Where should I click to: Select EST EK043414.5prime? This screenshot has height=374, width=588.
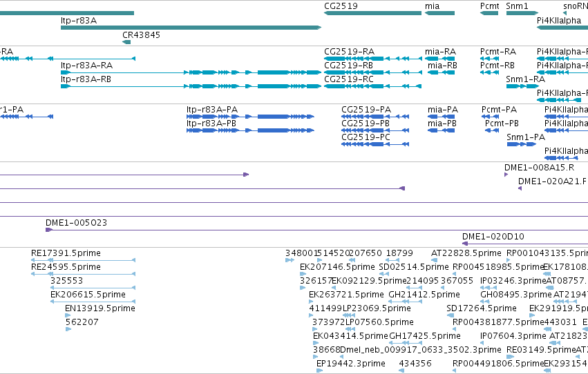point(316,343)
